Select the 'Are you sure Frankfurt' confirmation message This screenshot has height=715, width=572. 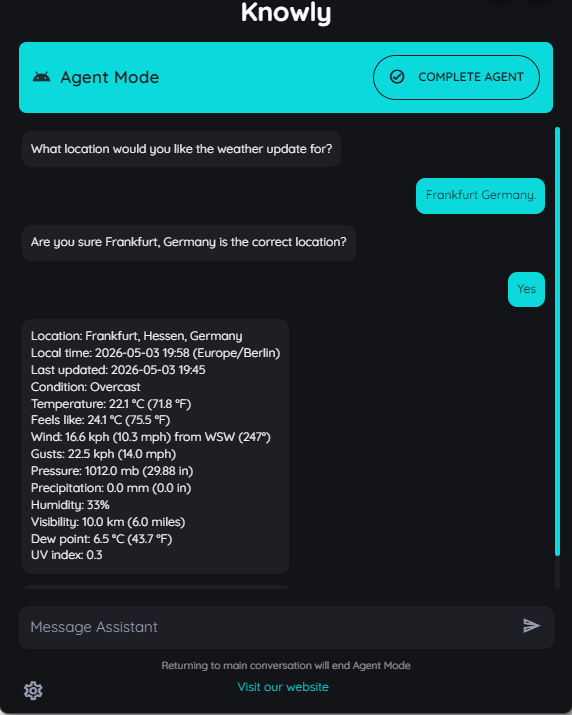tap(188, 242)
